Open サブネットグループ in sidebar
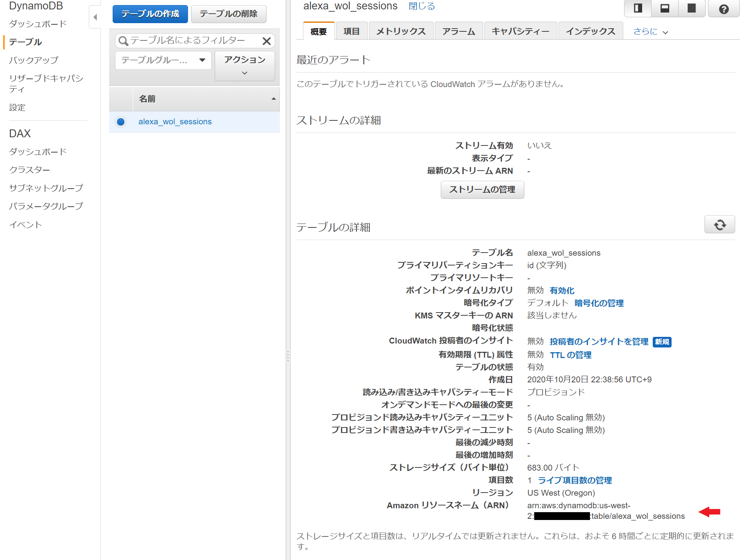The width and height of the screenshot is (743, 560). [46, 188]
